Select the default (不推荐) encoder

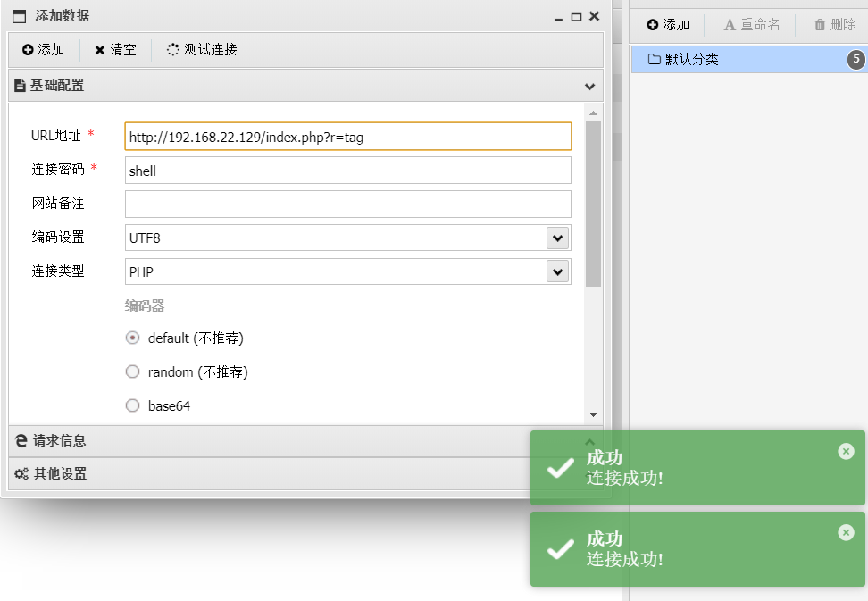coord(133,338)
